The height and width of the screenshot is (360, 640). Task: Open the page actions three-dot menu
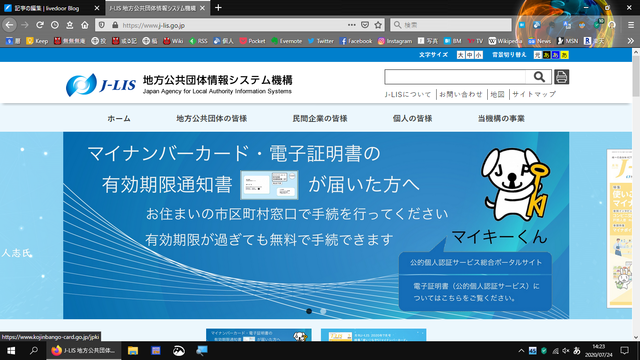click(351, 25)
